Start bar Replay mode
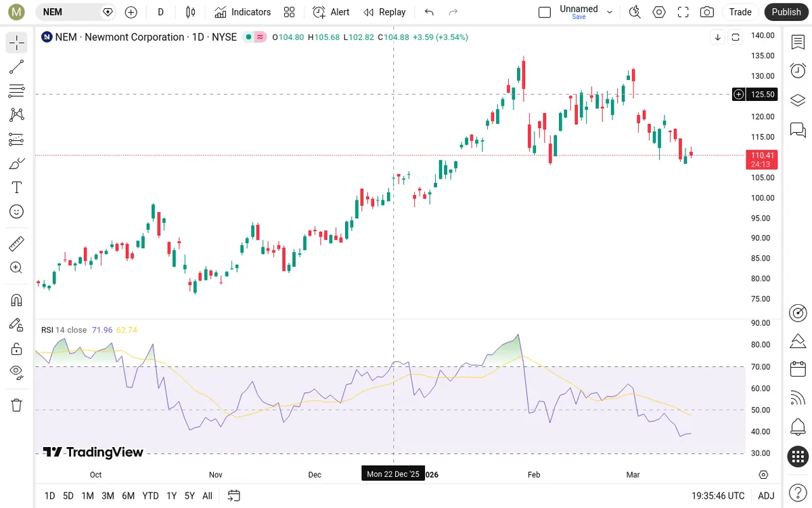 pyautogui.click(x=384, y=12)
